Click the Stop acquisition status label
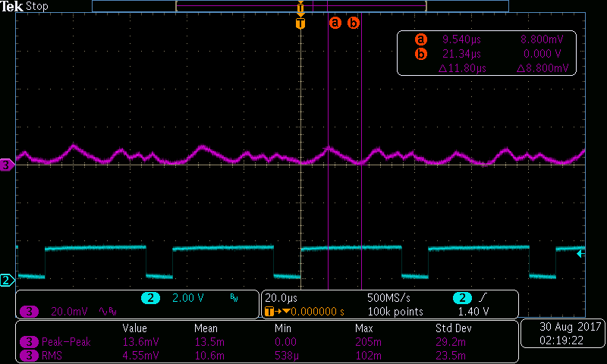 pyautogui.click(x=38, y=7)
